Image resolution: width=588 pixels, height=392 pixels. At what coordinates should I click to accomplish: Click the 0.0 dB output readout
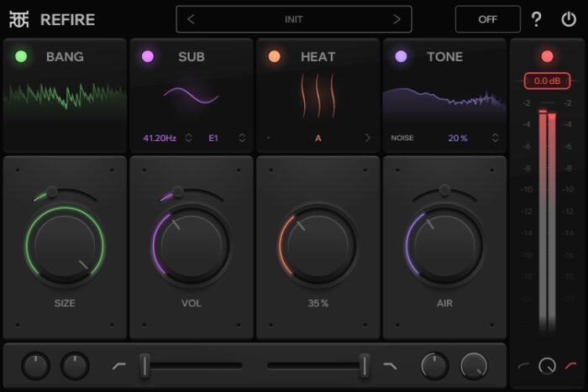(x=547, y=81)
